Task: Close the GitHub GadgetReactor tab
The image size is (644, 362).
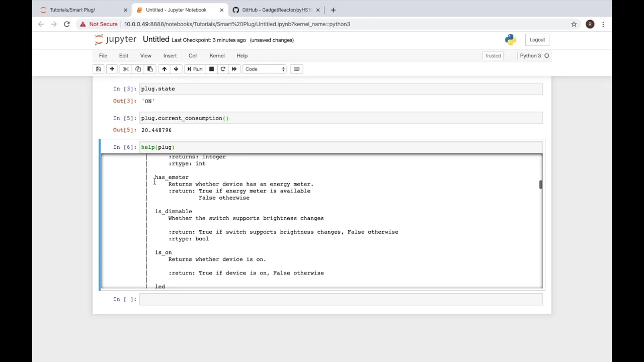Action: click(x=317, y=10)
